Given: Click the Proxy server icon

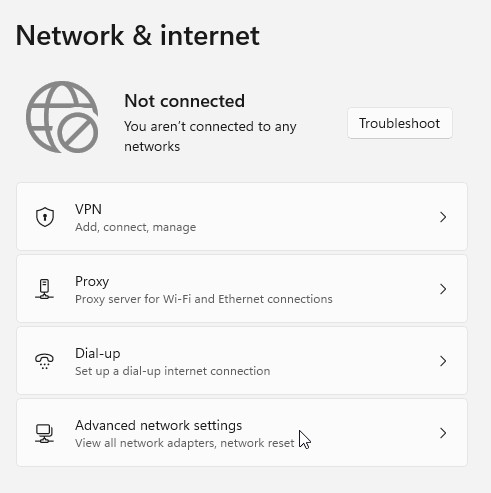Looking at the screenshot, I should [x=44, y=289].
